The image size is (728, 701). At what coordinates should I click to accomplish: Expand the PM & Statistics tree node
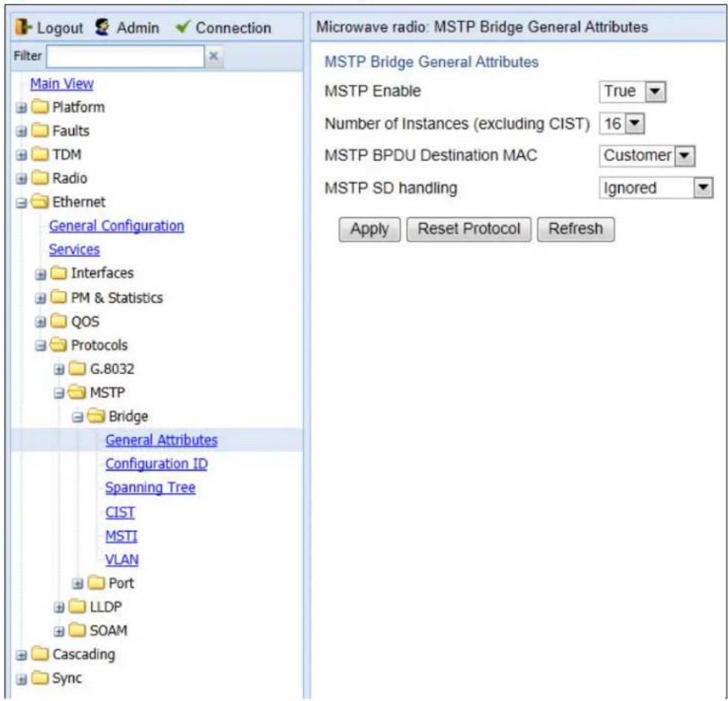click(x=41, y=298)
